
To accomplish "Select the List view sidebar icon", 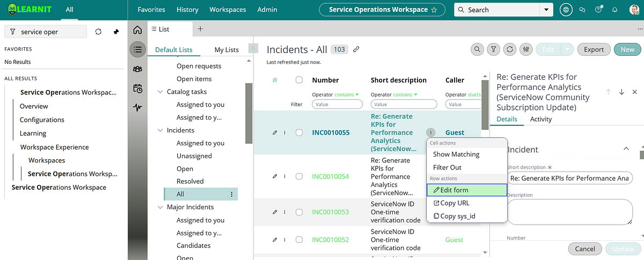I will [x=138, y=49].
